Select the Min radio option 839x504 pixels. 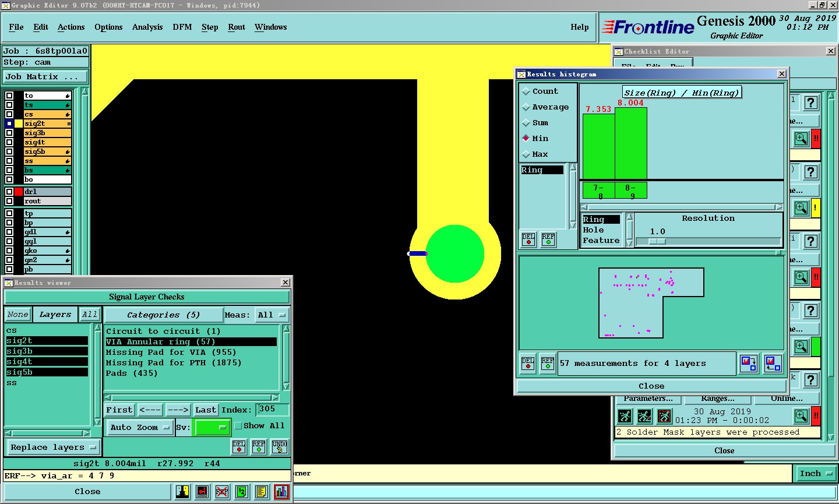[x=526, y=139]
